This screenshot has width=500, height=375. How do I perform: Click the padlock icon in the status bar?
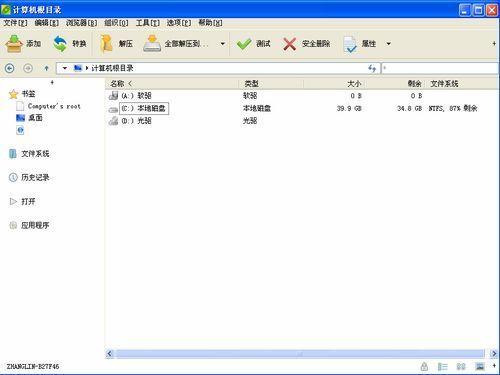(424, 366)
